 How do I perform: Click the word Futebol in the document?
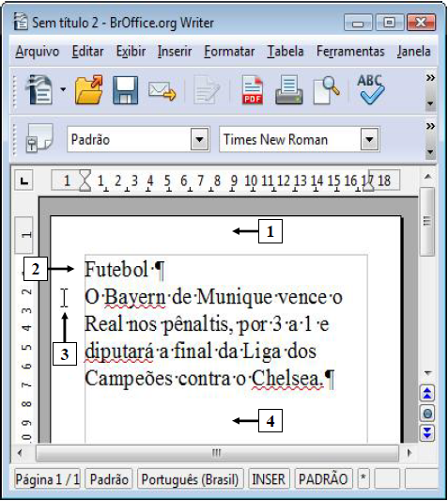(116, 269)
